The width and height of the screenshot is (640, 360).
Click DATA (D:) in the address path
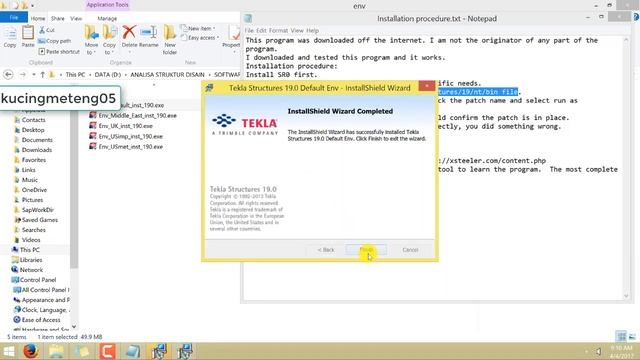pos(108,75)
